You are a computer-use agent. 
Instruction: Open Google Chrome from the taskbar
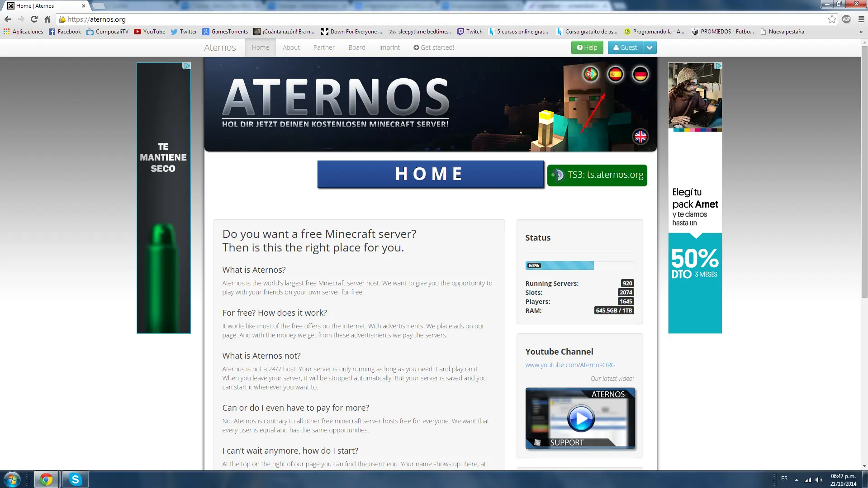(x=46, y=479)
